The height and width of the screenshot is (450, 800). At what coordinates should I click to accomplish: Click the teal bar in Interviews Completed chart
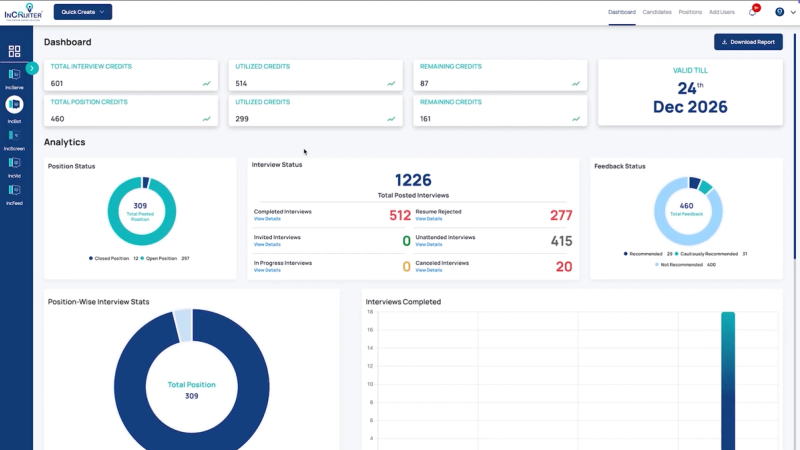[728, 381]
